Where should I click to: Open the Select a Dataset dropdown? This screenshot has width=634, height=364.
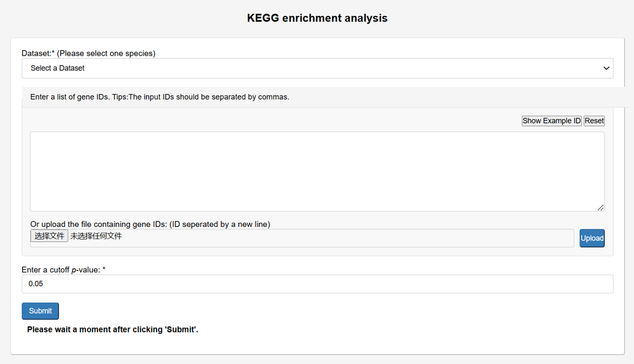click(x=317, y=68)
